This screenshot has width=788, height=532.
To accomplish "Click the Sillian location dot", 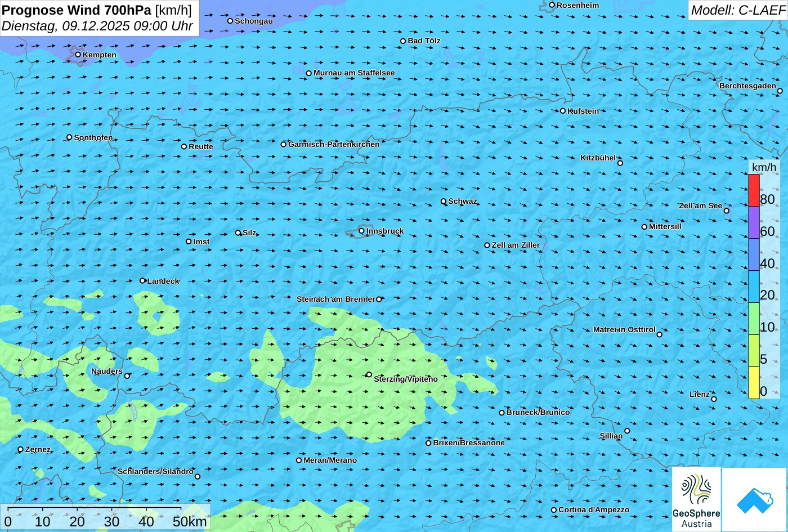I will click(x=628, y=431).
